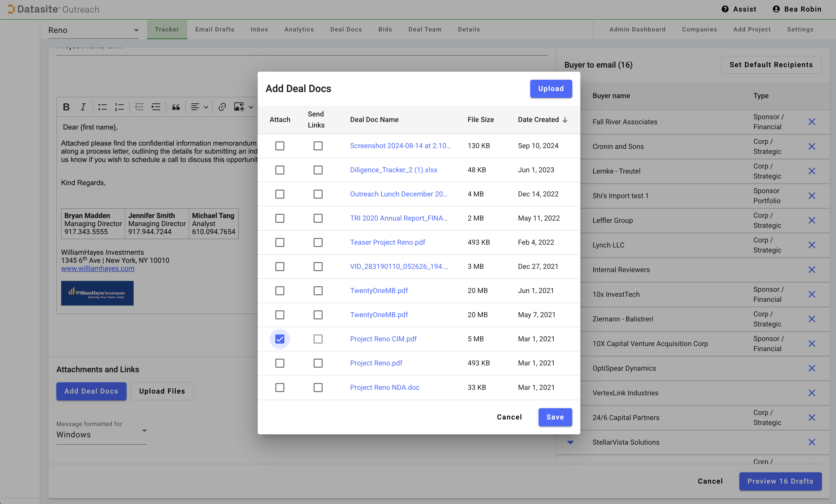Switch to the Email Drafts tab
836x504 pixels.
click(215, 29)
